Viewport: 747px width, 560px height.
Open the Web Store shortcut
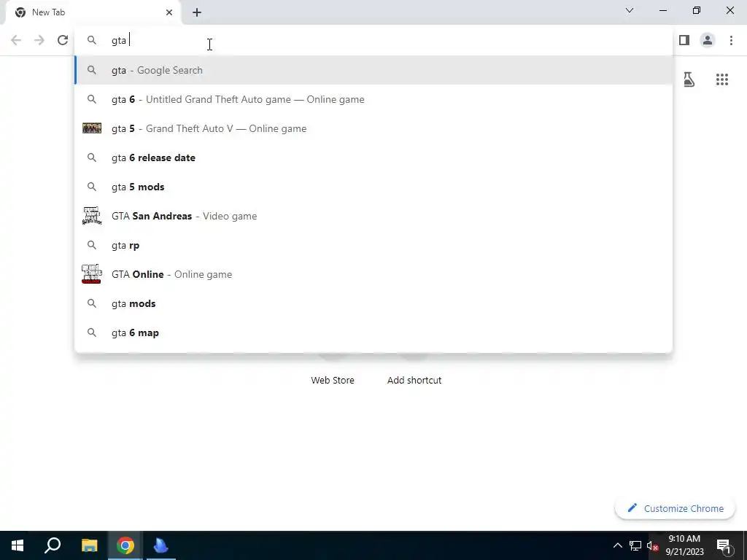click(333, 380)
